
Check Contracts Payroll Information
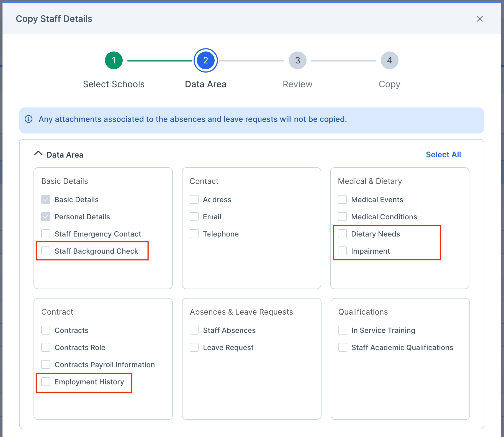[46, 364]
